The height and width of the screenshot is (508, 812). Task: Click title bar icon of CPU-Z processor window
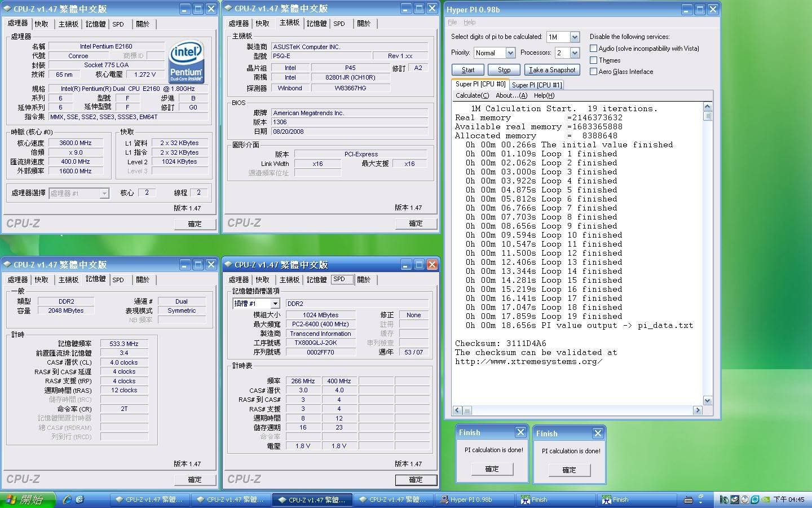[7, 9]
